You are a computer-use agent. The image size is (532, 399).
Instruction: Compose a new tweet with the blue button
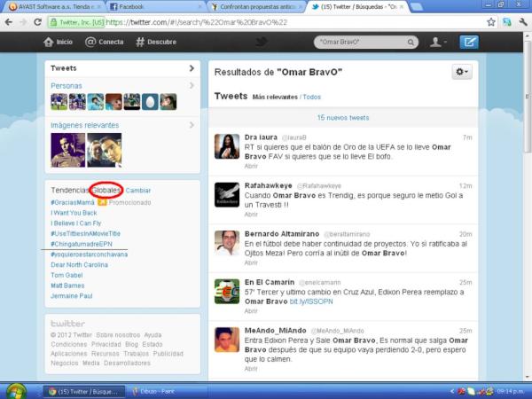pyautogui.click(x=469, y=42)
